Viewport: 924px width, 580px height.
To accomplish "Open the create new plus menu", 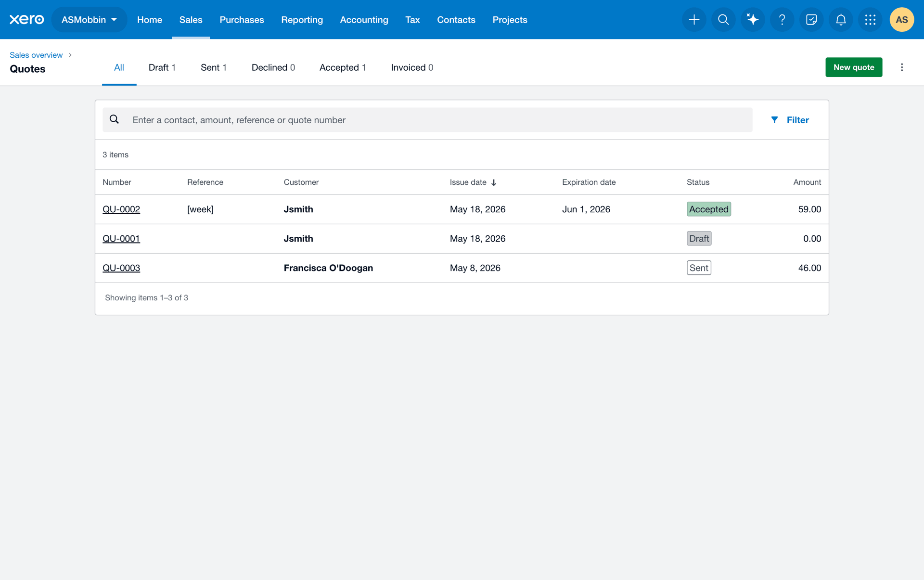I will pyautogui.click(x=694, y=20).
